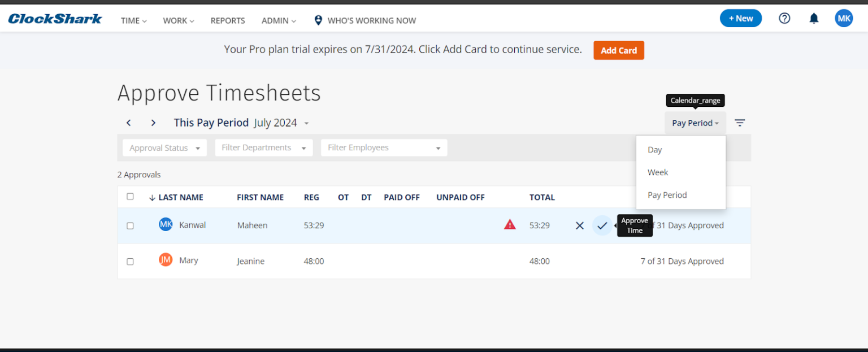Screen dimensions: 868x352
Task: Approve Maheen Kanwal's time with the checkmark
Action: [601, 225]
